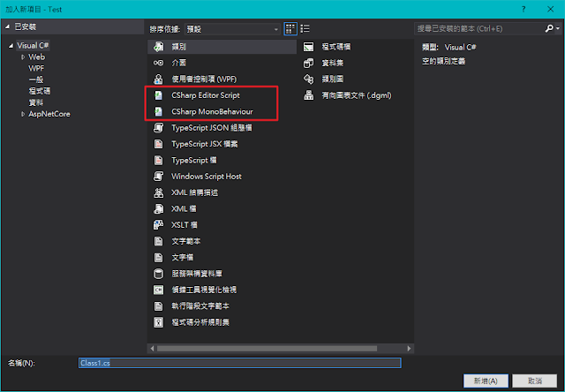Expand the Web tree node
Screen dimensions: 565x392
coord(23,57)
